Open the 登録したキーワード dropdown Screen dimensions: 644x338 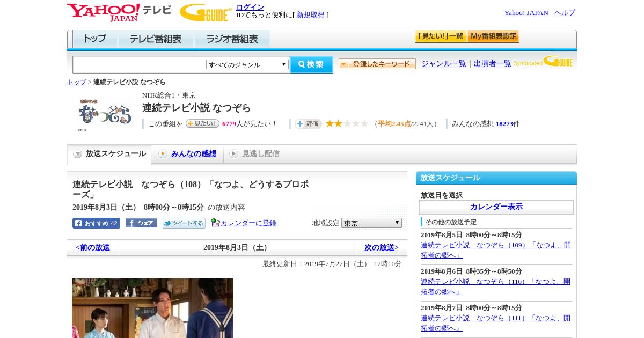coord(377,64)
